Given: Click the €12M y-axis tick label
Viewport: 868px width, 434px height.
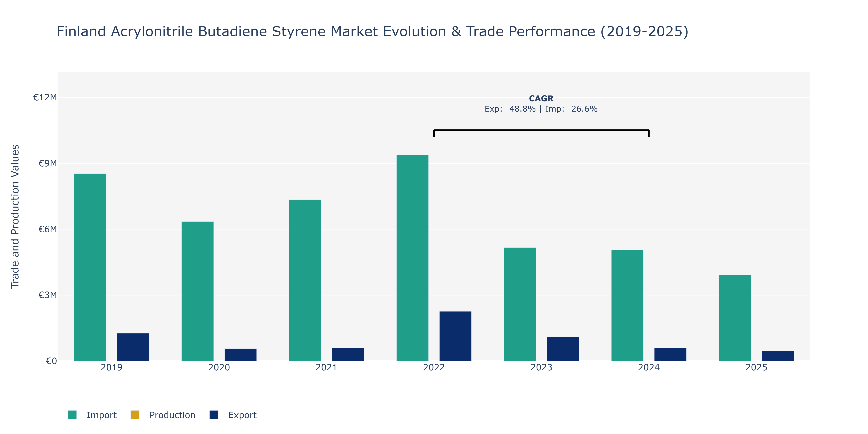Looking at the screenshot, I should coord(45,97).
